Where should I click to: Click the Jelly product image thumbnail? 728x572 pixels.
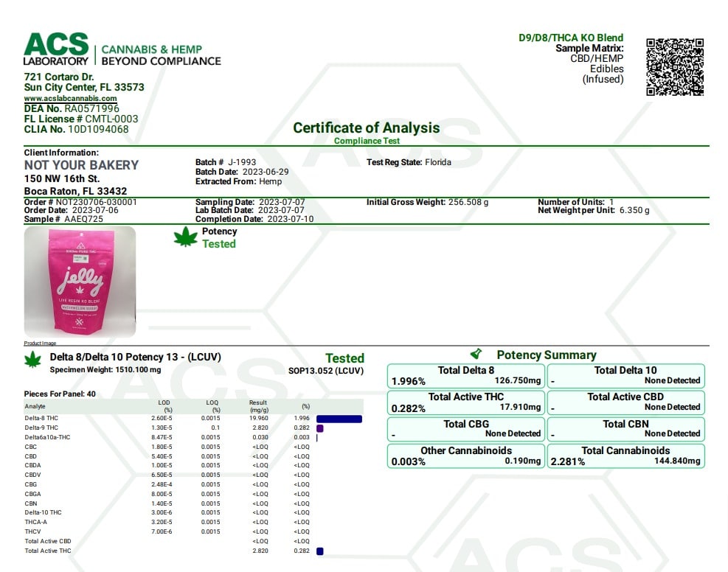(80, 282)
